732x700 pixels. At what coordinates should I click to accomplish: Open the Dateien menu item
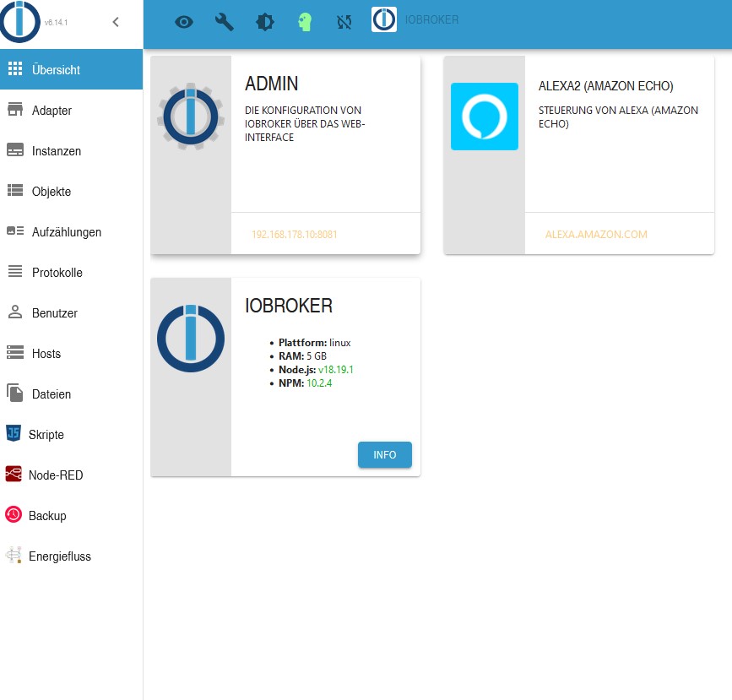pyautogui.click(x=72, y=394)
